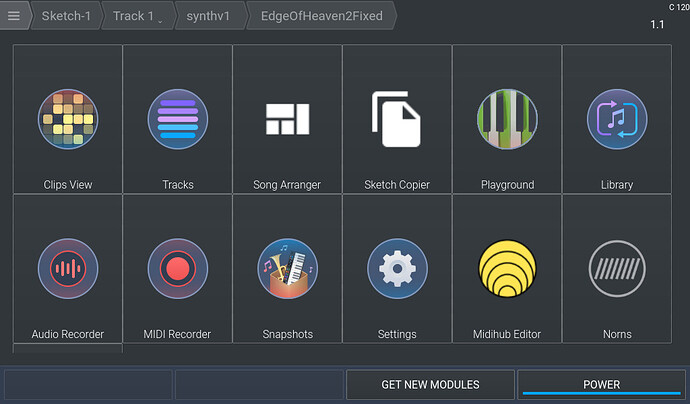
Task: Open the Tracks module
Action: (x=178, y=119)
